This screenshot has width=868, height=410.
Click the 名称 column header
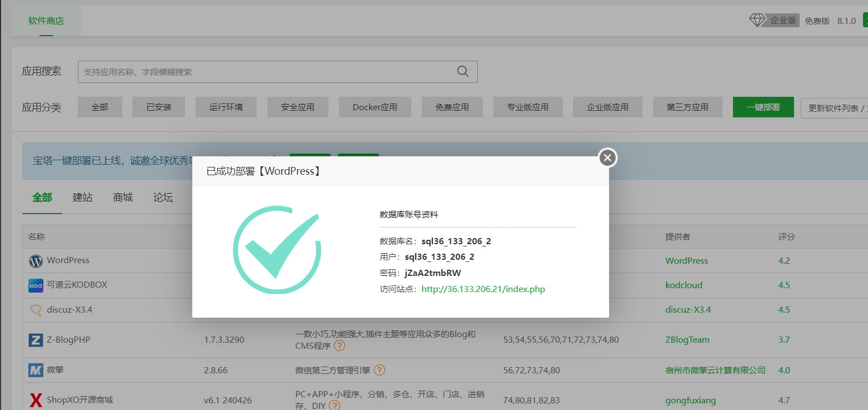[37, 236]
